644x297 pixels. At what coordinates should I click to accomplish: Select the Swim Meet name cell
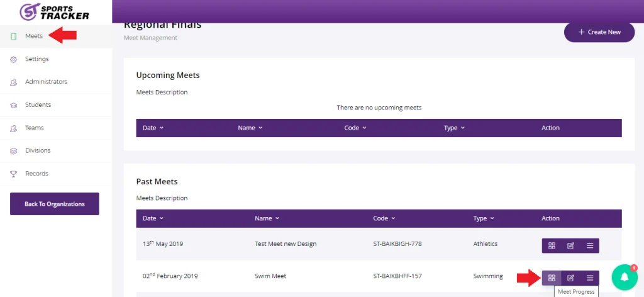(x=270, y=276)
